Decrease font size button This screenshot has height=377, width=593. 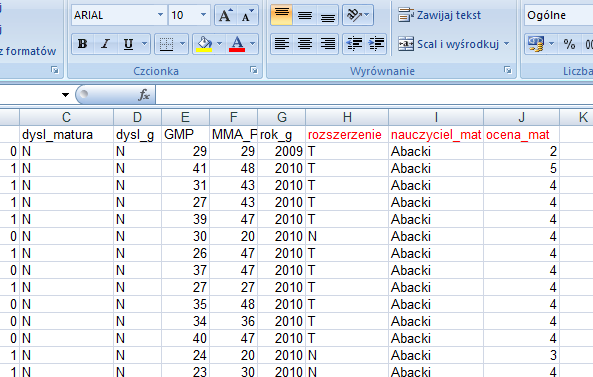point(247,15)
